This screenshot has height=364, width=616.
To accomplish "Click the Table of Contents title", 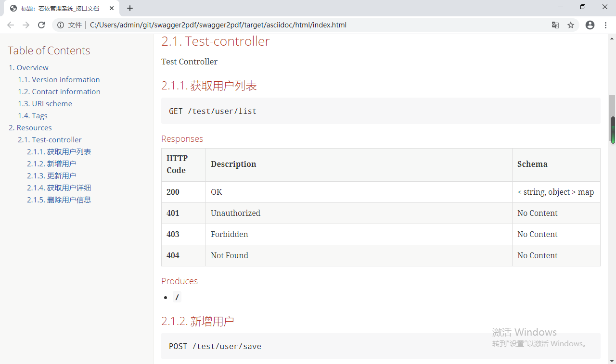I will click(49, 50).
